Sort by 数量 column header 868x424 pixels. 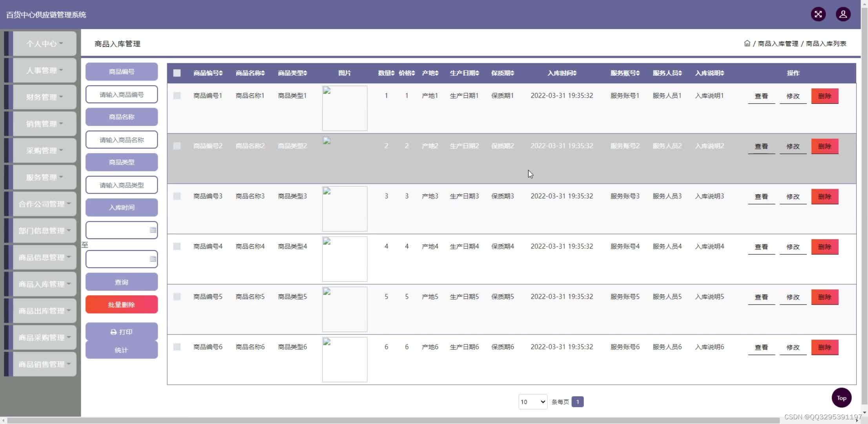point(386,73)
